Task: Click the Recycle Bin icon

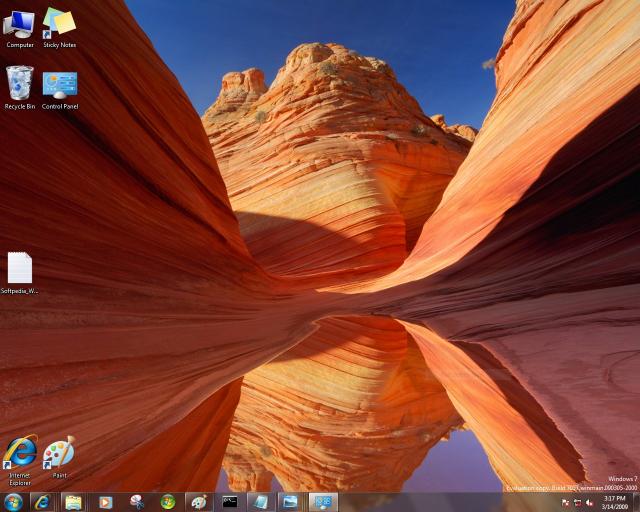Action: coord(20,84)
